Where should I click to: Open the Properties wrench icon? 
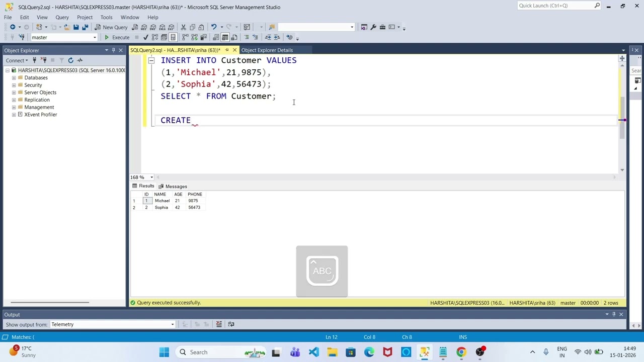(x=373, y=27)
